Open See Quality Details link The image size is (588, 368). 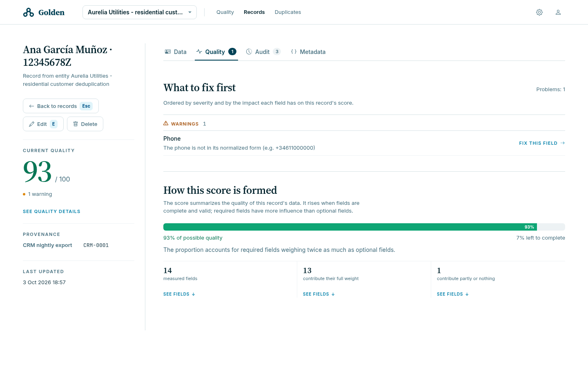pos(51,211)
